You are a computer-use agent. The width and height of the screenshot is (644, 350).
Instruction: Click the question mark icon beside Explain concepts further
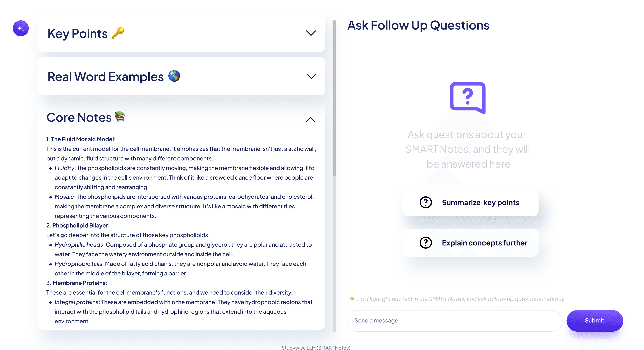click(x=426, y=242)
